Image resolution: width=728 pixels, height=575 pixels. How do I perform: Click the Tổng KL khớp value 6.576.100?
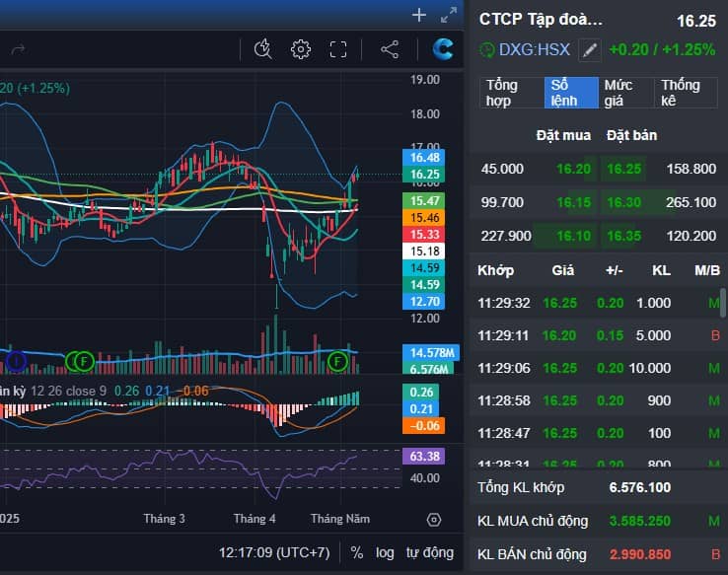coord(640,487)
